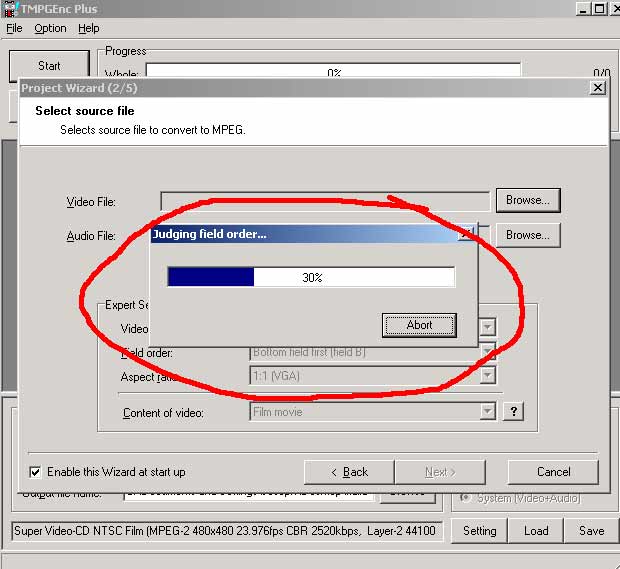Minimize the TMPGEnc Plus window
Viewport: 620px width, 569px height.
[583, 9]
